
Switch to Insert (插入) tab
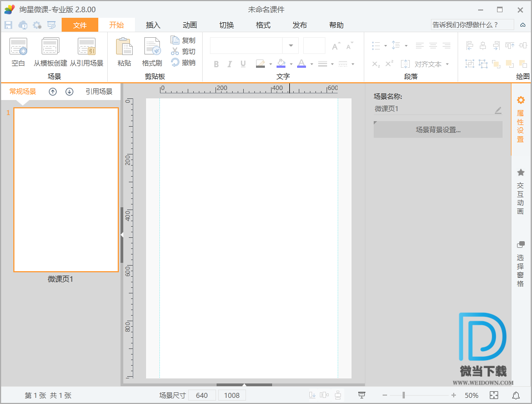[153, 25]
